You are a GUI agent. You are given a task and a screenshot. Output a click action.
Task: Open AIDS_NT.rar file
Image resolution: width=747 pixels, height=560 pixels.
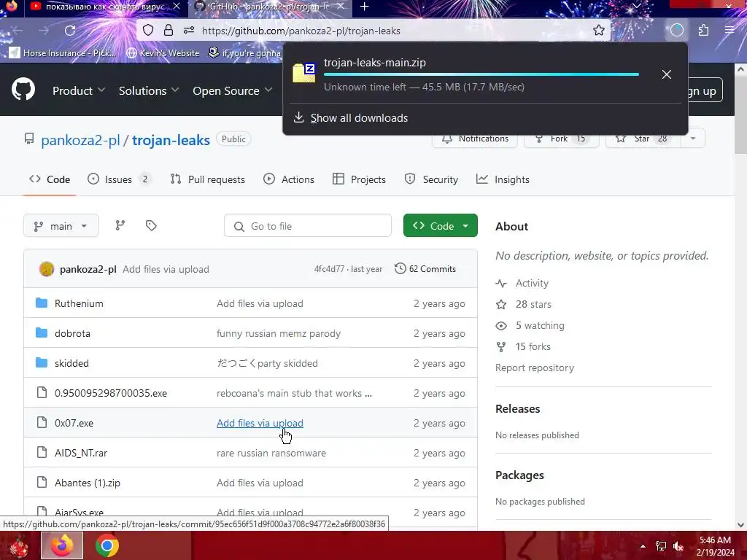pyautogui.click(x=81, y=453)
